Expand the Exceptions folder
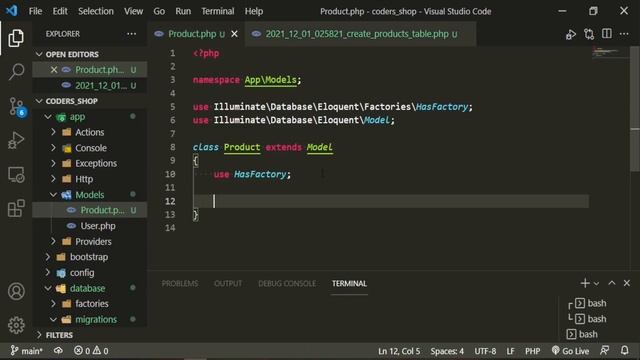This screenshot has width=640, height=360. (53, 163)
